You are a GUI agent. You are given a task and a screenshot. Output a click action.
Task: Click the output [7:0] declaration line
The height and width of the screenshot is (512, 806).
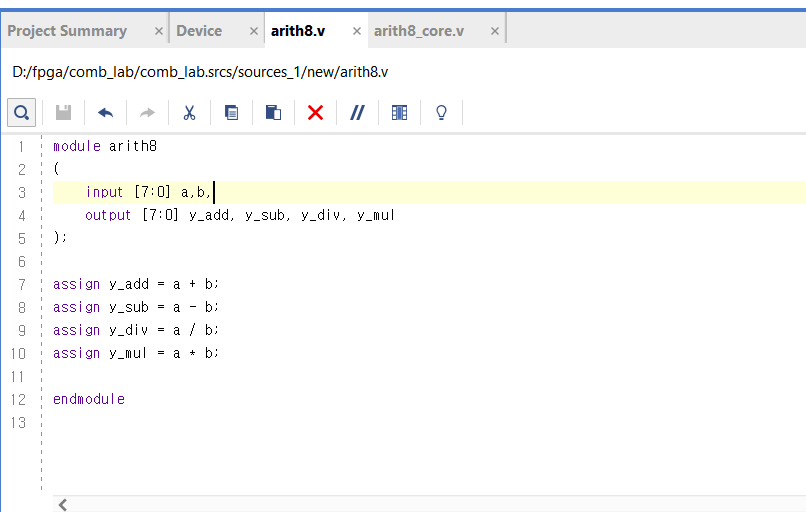point(240,215)
